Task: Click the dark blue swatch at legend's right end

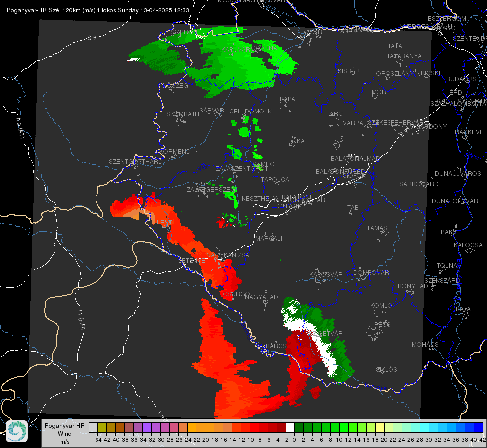Action: (x=479, y=427)
